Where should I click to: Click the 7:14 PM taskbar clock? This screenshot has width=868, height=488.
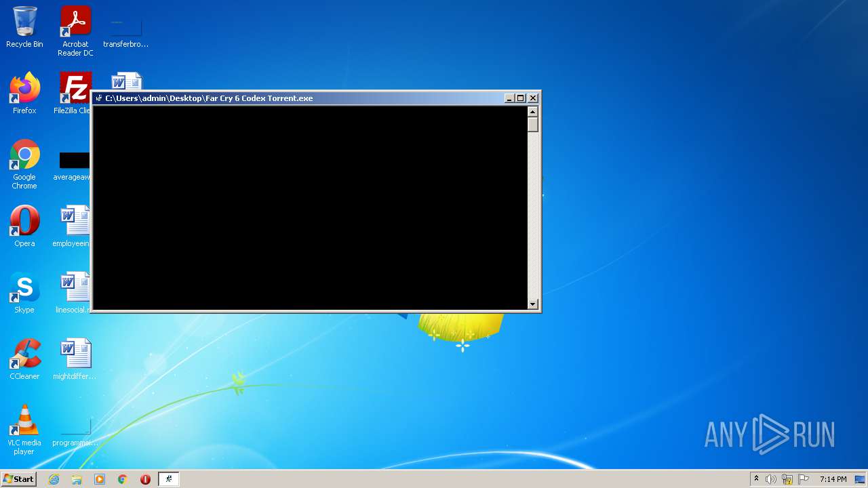click(833, 479)
